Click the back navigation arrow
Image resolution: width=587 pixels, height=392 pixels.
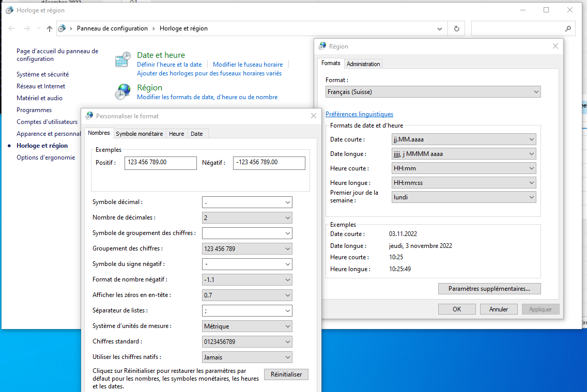point(12,29)
